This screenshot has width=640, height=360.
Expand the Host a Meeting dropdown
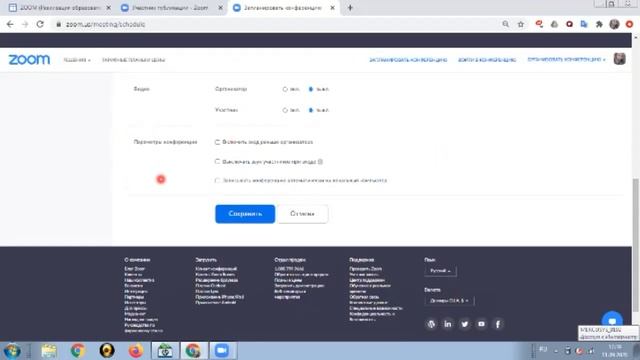point(566,60)
